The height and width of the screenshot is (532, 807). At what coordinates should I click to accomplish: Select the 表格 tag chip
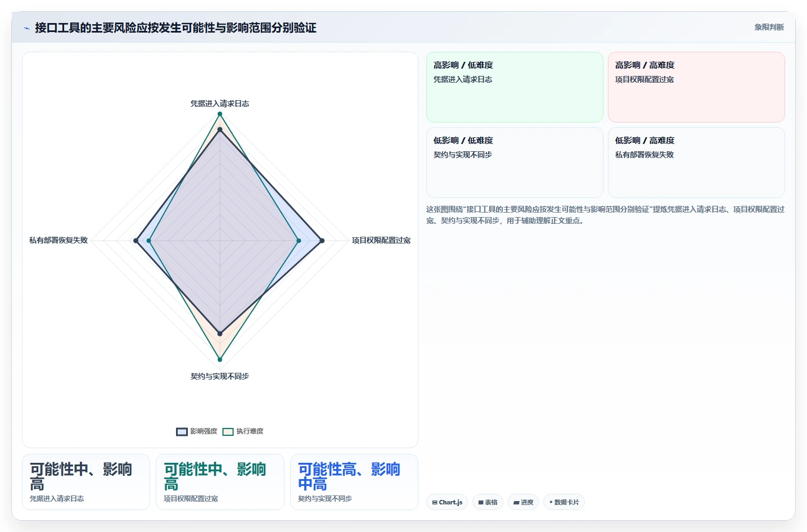point(488,502)
